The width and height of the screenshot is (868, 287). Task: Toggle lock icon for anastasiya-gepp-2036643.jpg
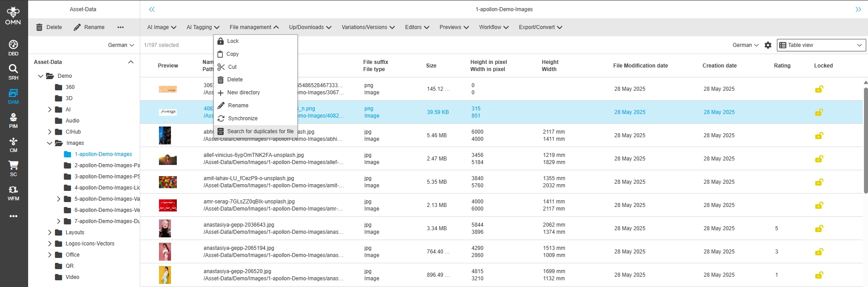pyautogui.click(x=819, y=228)
